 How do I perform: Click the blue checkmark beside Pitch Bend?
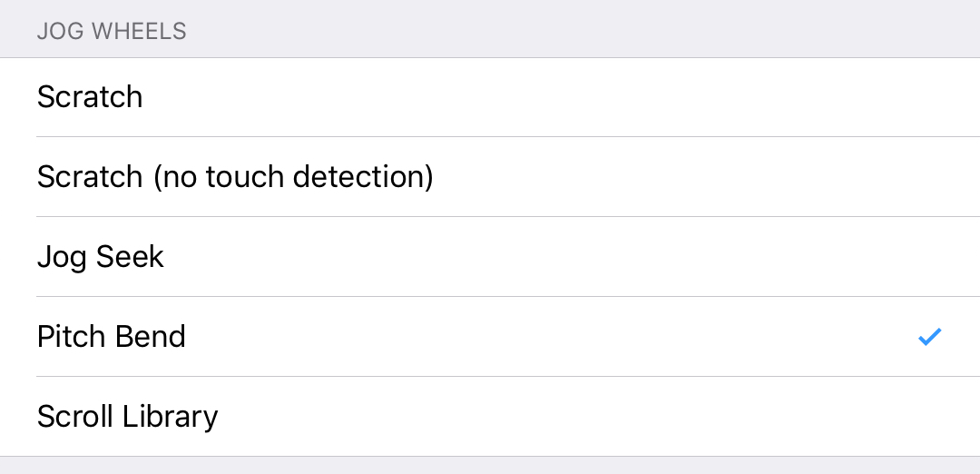[929, 336]
